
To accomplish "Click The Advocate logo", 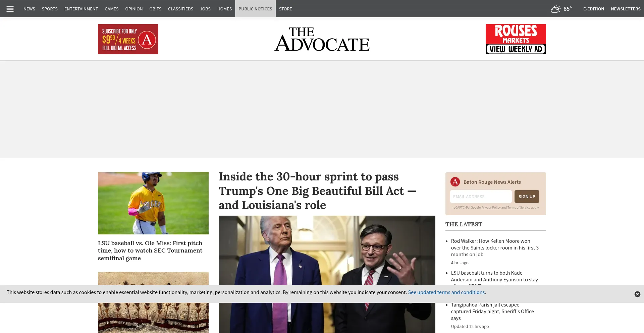I will pos(322,39).
